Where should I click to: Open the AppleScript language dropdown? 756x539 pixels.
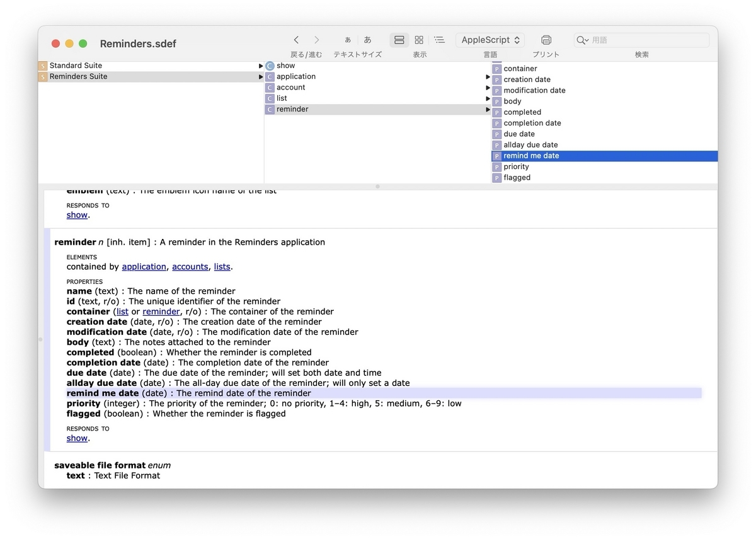tap(490, 40)
